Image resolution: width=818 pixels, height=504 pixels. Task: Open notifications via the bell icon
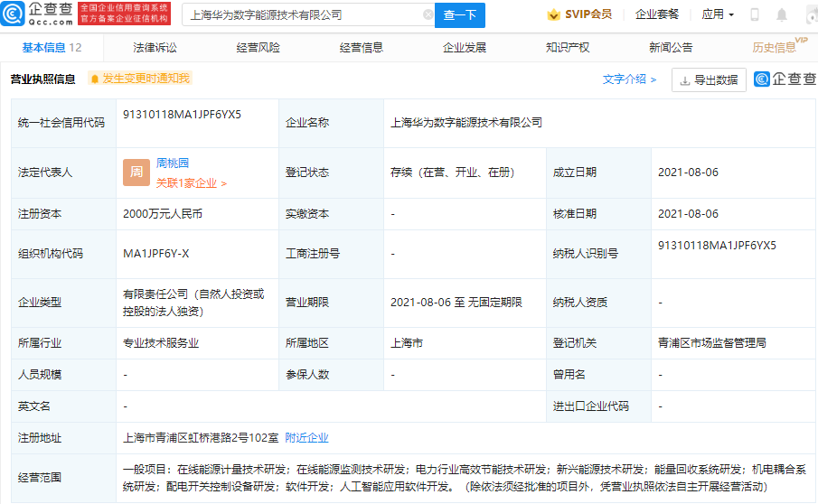[782, 15]
